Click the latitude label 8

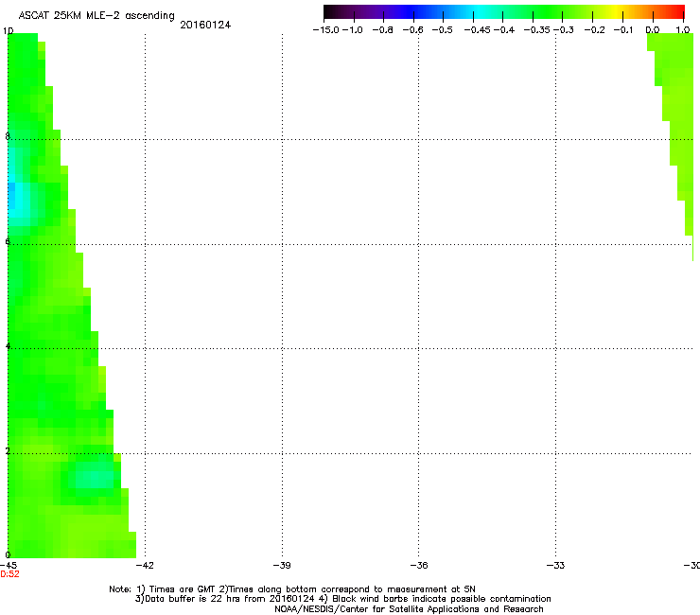point(8,136)
